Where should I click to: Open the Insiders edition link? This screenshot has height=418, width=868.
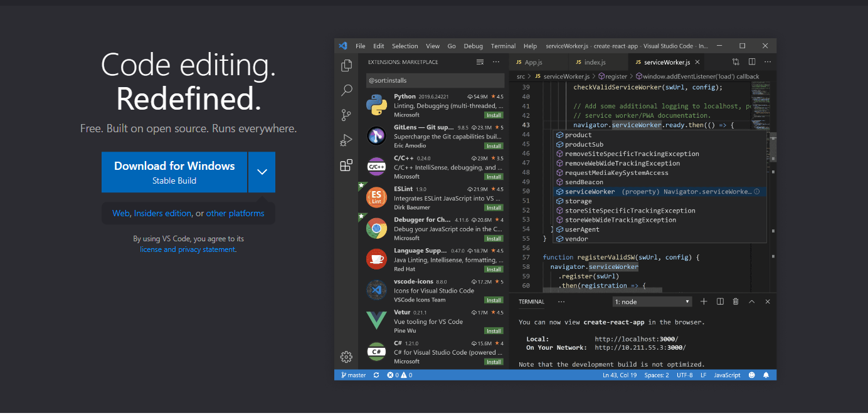click(x=162, y=213)
